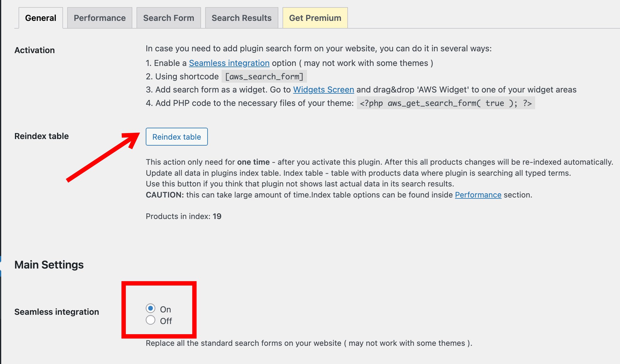Click the [aws_search_form] shortcode snippet

click(264, 77)
